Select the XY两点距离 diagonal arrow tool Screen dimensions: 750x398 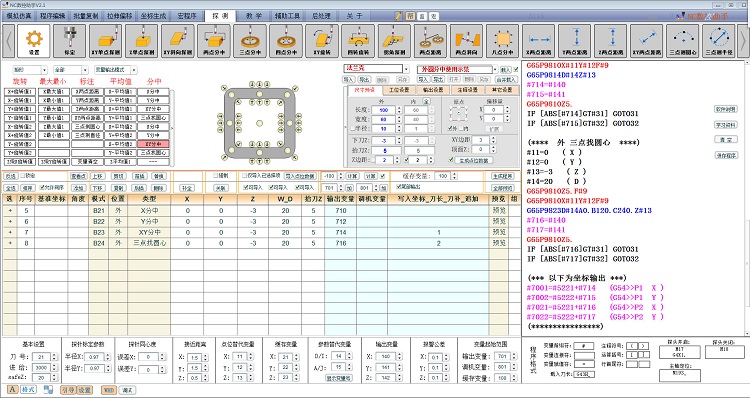pyautogui.click(x=647, y=41)
